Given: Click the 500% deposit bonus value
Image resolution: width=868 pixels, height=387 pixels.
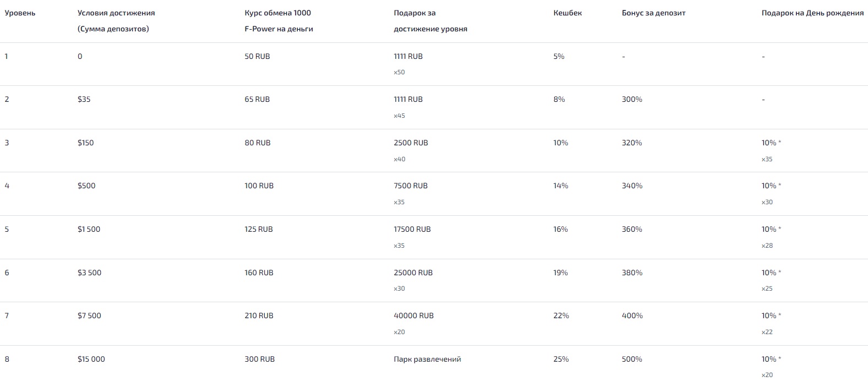Looking at the screenshot, I should [632, 359].
